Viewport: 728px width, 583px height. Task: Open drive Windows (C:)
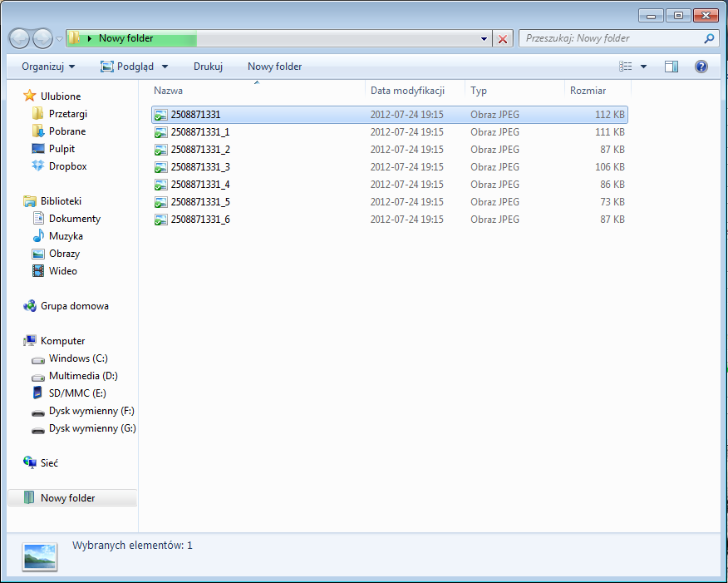(x=78, y=358)
